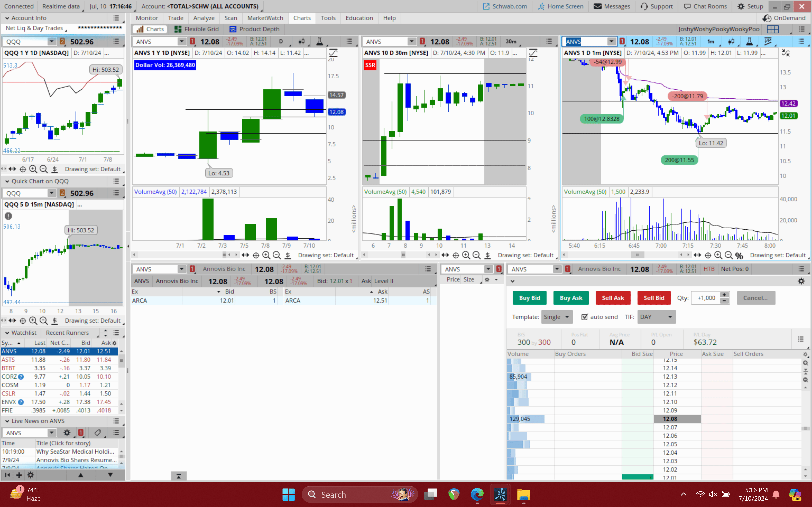The image size is (812, 507).
Task: Click the pan crosshair icon under the QQQ chart
Action: 23,169
